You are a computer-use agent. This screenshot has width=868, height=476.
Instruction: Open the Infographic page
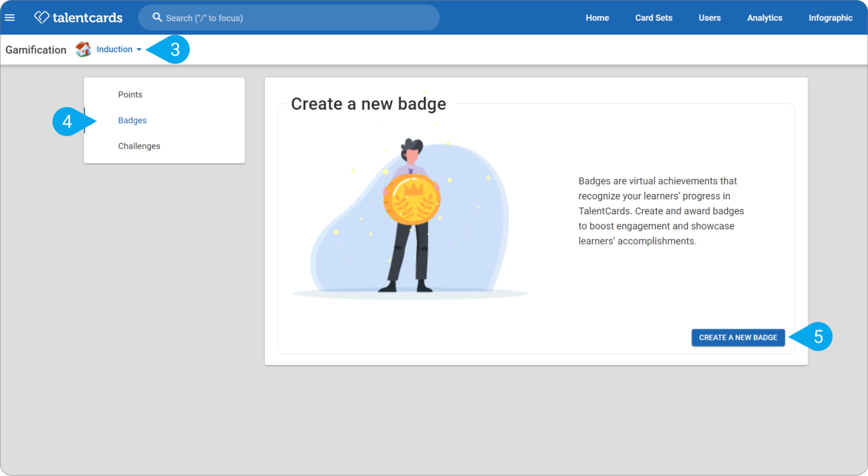[x=830, y=18]
